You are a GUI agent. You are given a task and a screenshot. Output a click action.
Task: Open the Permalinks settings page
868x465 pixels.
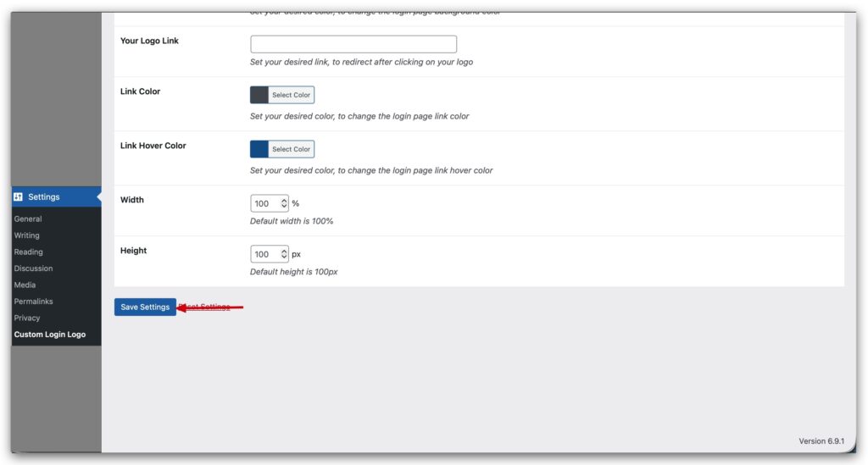[33, 302]
